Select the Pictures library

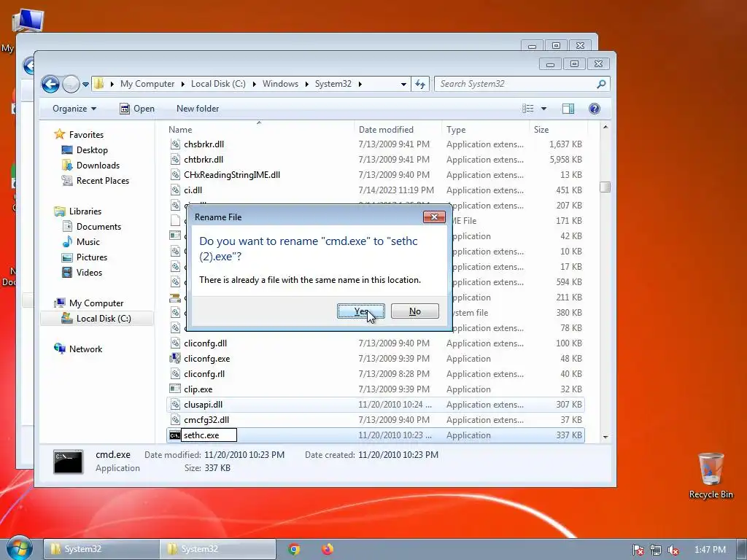click(91, 257)
